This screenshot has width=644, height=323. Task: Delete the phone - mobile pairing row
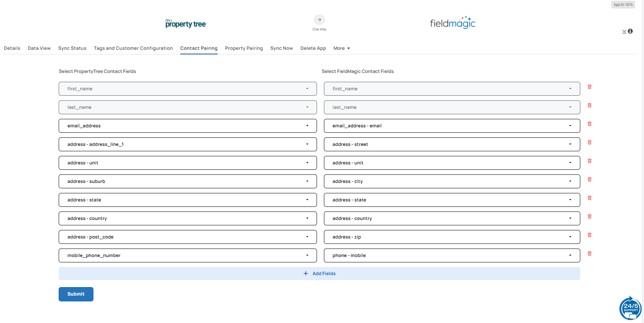590,254
